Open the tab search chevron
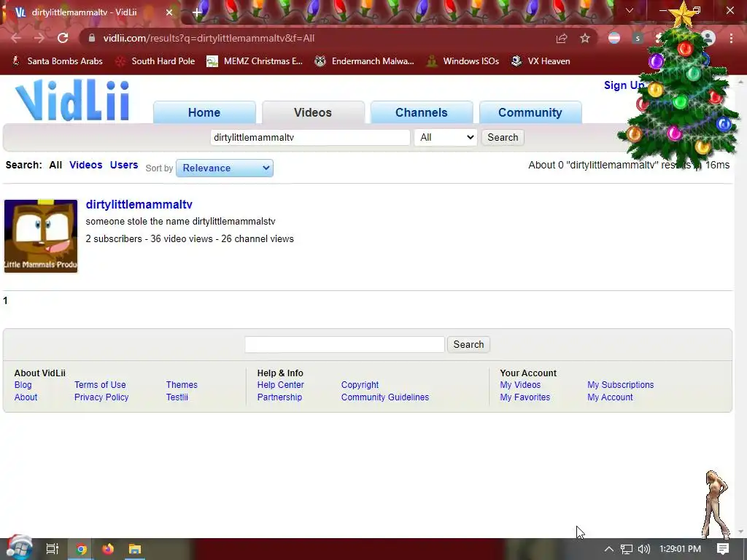The width and height of the screenshot is (747, 560). [x=630, y=10]
